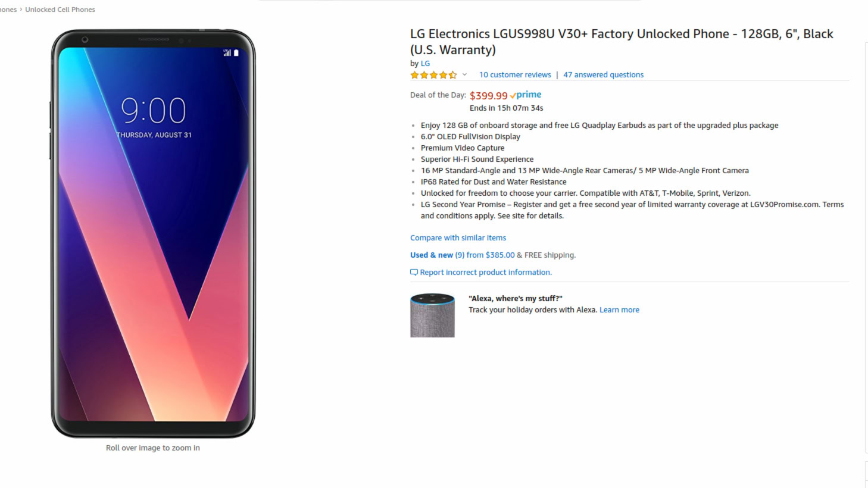This screenshot has width=868, height=488.
Task: Click the signal icon on the phone screen
Action: click(227, 53)
